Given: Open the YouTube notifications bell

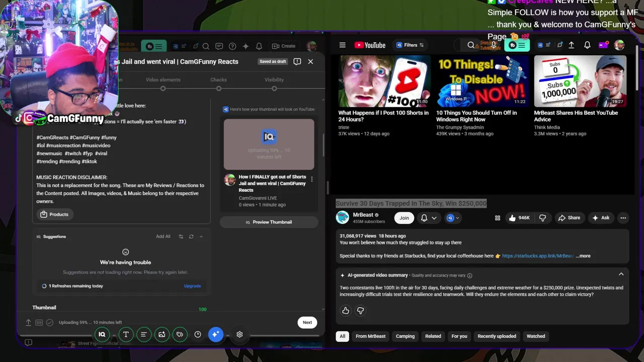Looking at the screenshot, I should 587,45.
